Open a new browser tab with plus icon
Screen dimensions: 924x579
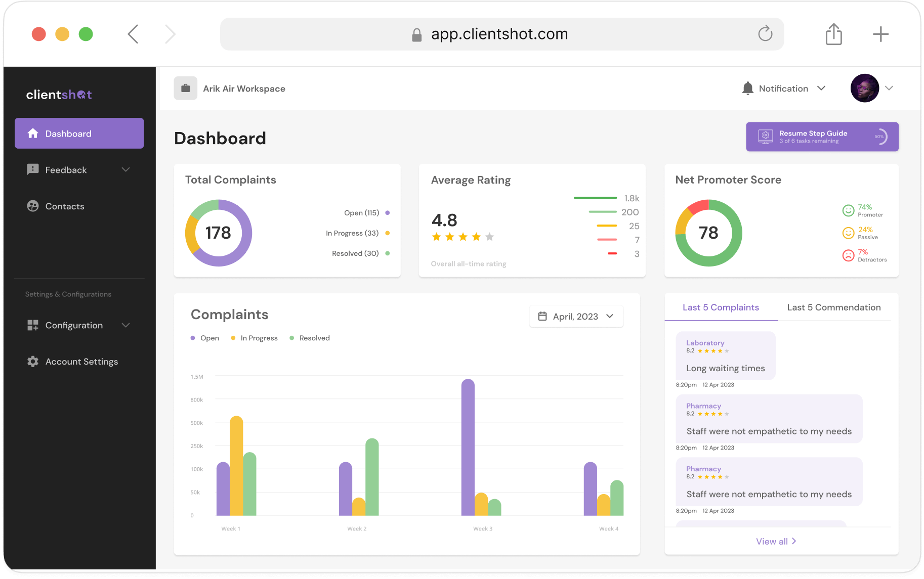coord(880,34)
